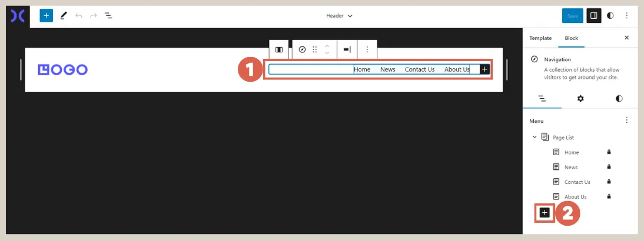
Task: Select the Home page in menu tree
Action: coord(572,152)
